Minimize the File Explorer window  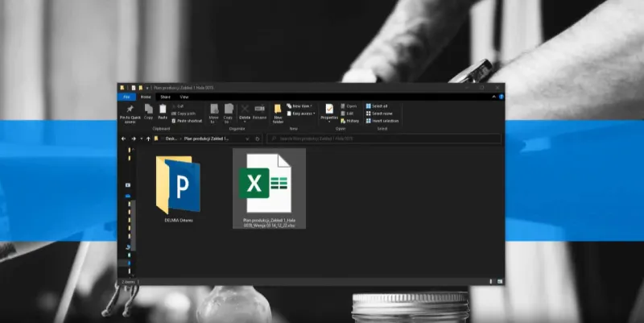467,88
